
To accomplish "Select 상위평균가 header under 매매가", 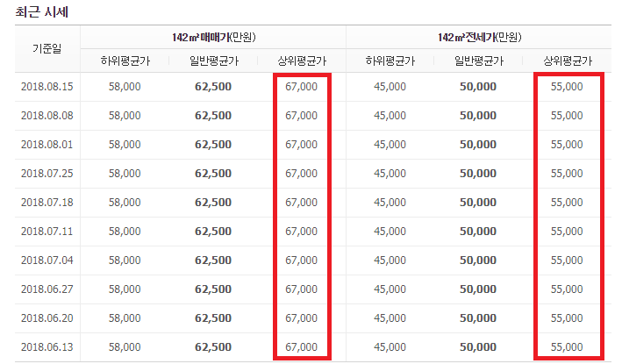I will [x=302, y=61].
